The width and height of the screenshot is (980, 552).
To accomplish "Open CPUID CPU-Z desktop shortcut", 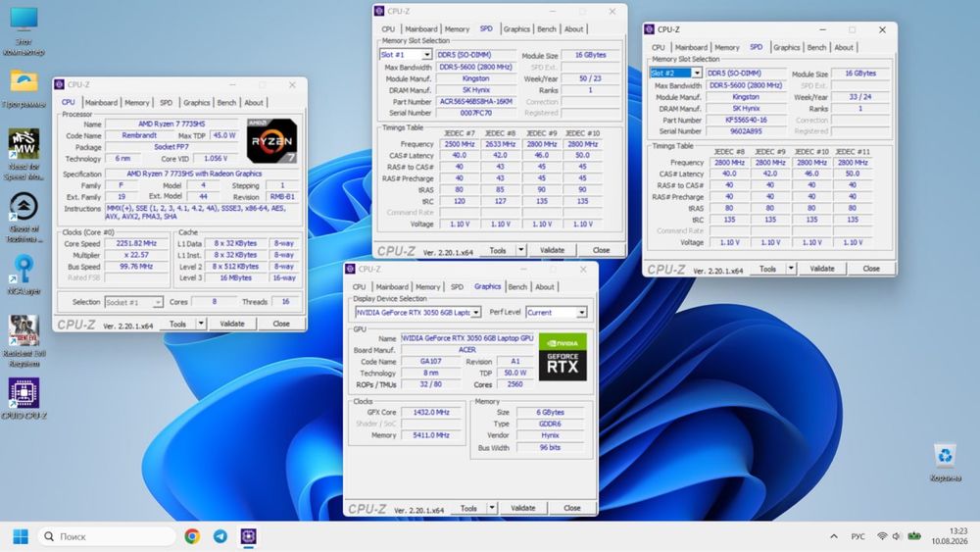I will pyautogui.click(x=24, y=398).
